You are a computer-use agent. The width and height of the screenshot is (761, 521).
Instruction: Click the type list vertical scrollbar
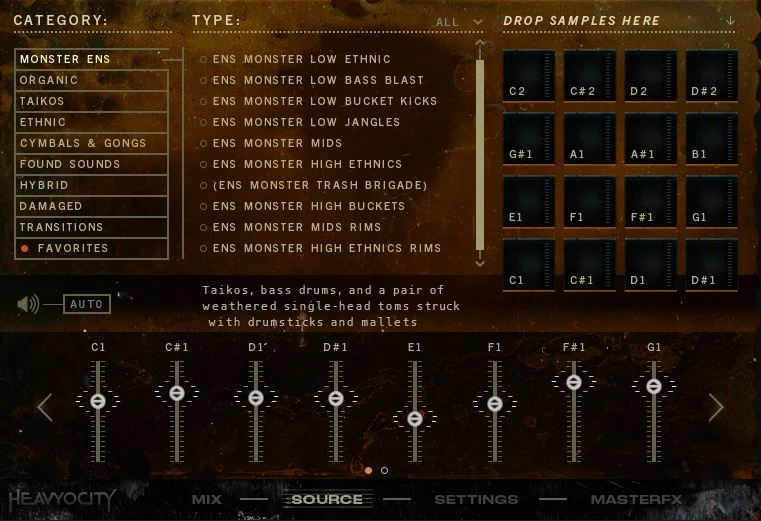tap(480, 154)
